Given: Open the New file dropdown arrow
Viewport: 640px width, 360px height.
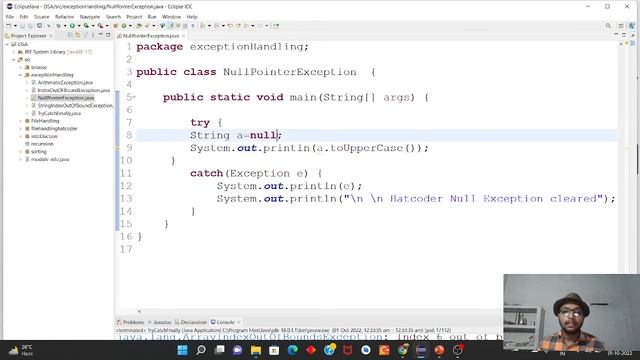Looking at the screenshot, I should 15,26.
